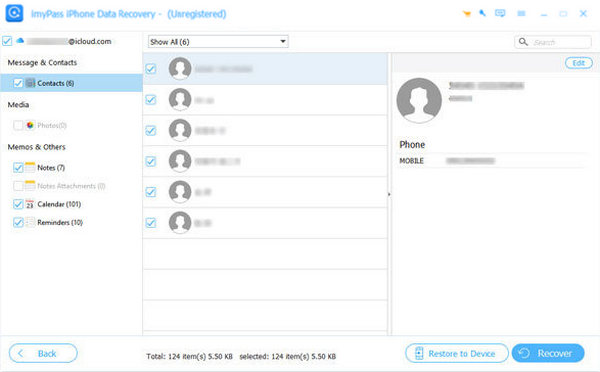Click the Memos & Others heading
The height and width of the screenshot is (372, 600).
pos(36,147)
